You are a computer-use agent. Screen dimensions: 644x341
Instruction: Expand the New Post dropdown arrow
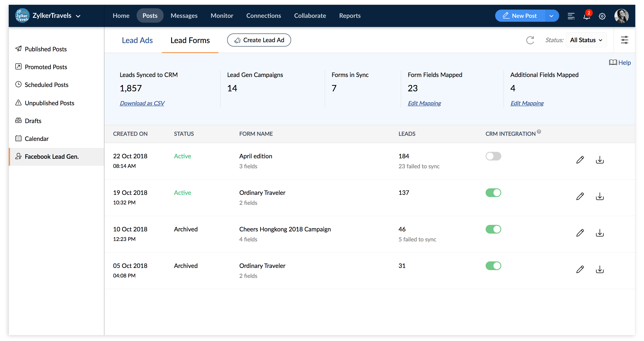pos(551,16)
